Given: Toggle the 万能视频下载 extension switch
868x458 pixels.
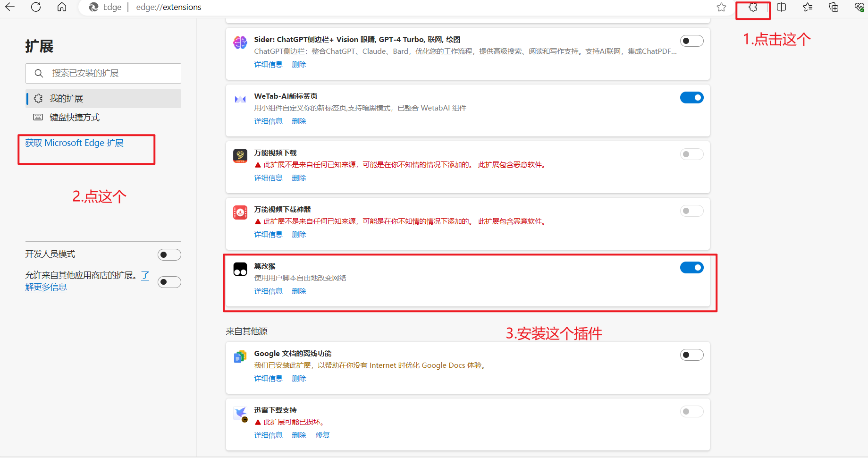Looking at the screenshot, I should (692, 154).
